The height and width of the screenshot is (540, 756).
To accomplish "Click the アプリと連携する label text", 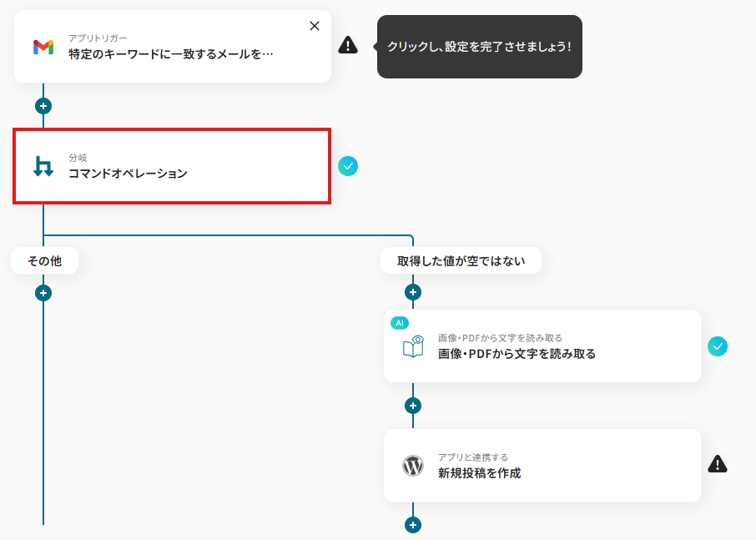I will click(473, 457).
